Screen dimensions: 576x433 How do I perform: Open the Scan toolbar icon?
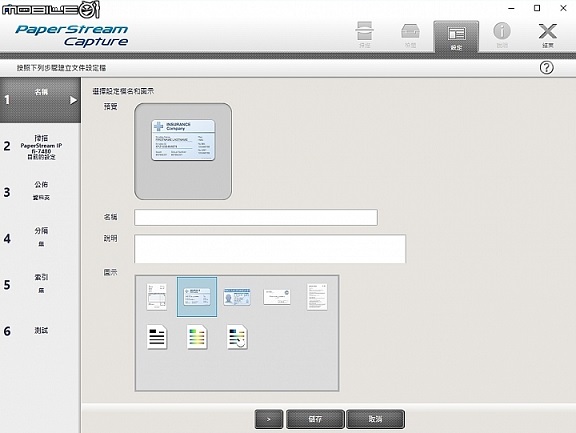coord(364,35)
